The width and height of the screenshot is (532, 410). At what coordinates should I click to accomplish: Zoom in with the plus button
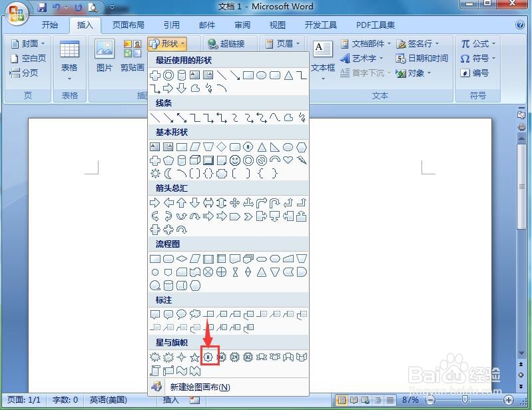point(508,401)
